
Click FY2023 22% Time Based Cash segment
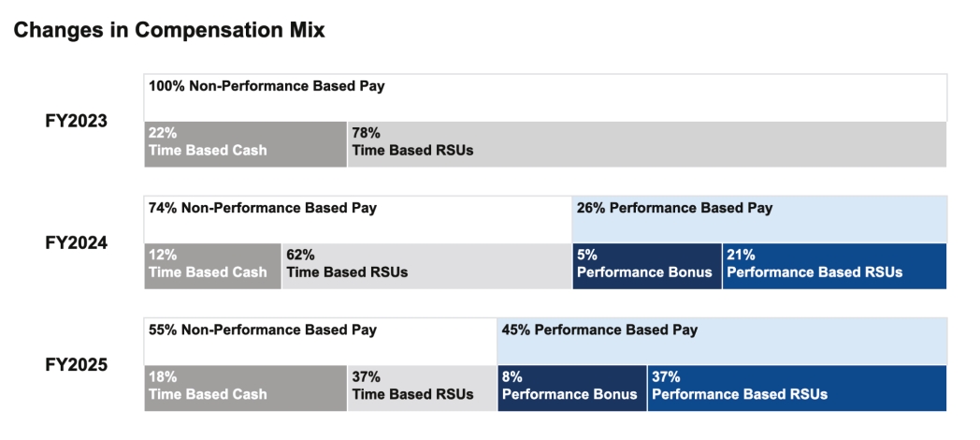(245, 145)
